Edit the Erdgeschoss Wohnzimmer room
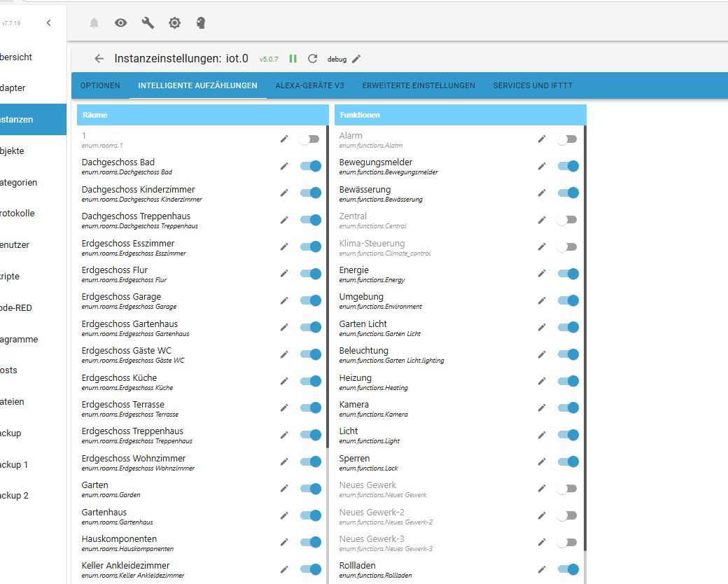The width and height of the screenshot is (728, 584). (x=284, y=462)
